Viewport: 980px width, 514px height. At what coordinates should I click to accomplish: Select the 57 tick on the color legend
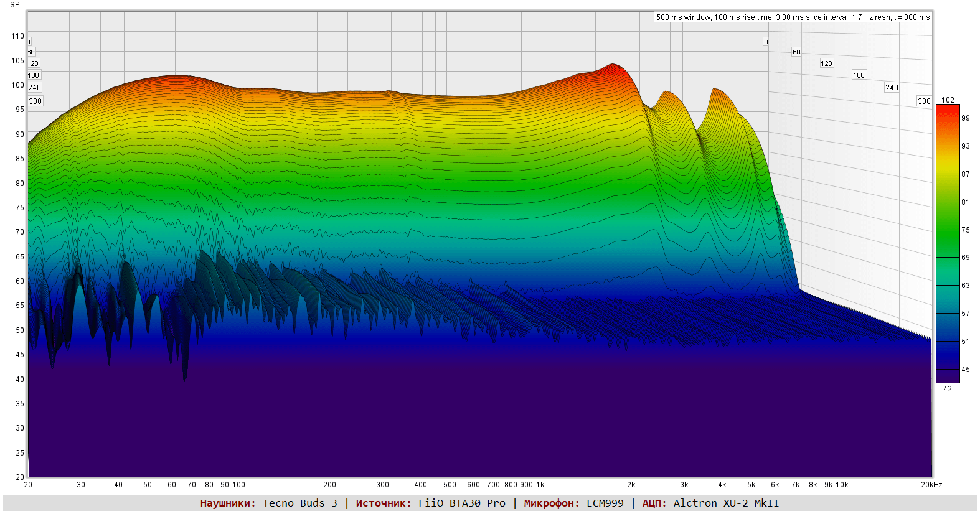(x=965, y=314)
